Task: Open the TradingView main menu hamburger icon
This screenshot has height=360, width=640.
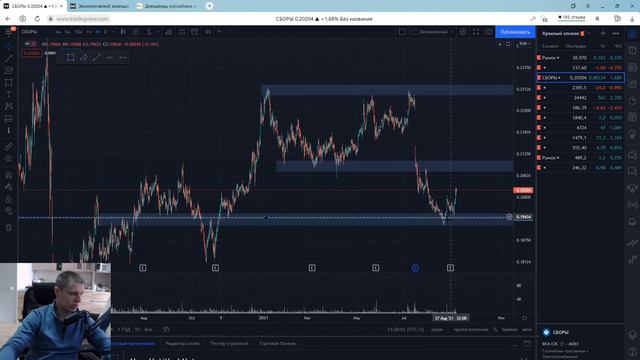Action: [x=9, y=32]
